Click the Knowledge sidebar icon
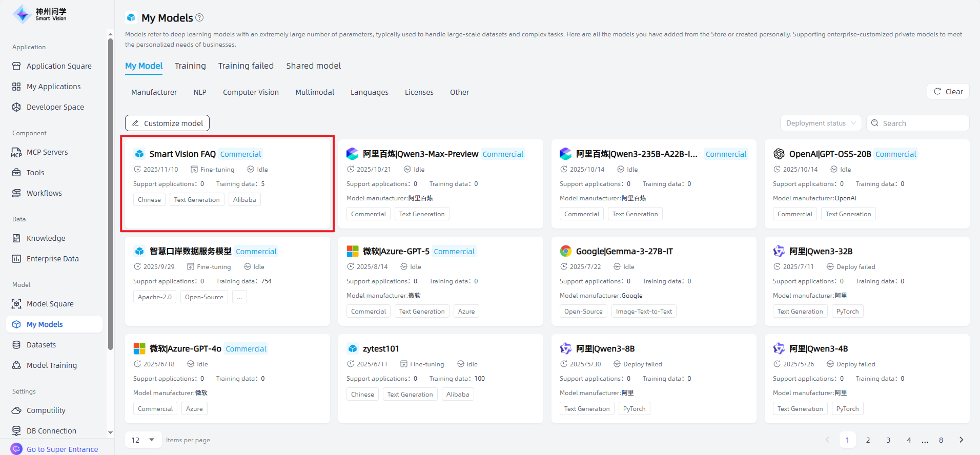 [x=16, y=238]
